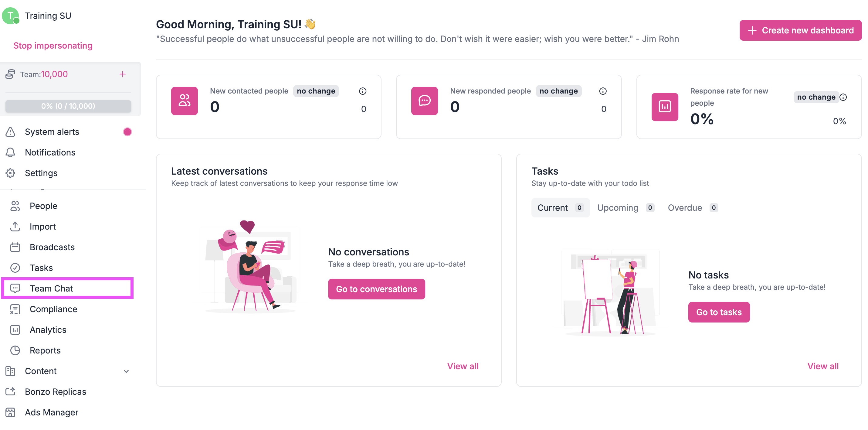Click the No tasks message

(708, 275)
